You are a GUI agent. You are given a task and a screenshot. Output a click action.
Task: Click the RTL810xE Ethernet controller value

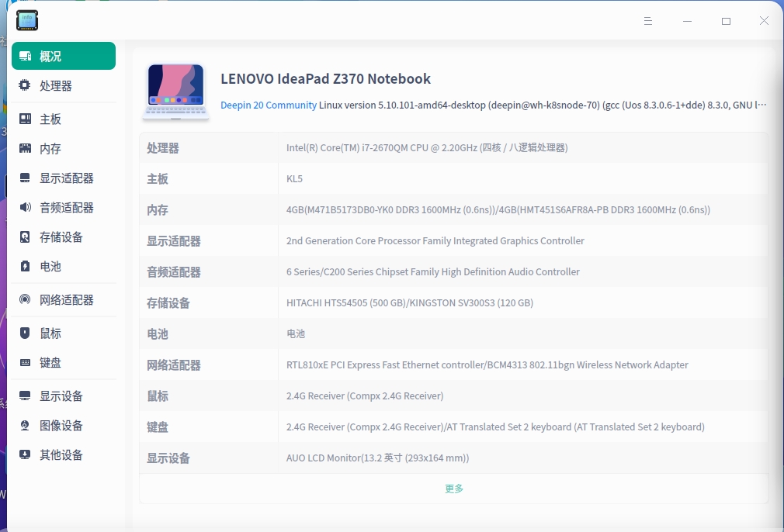pyautogui.click(x=487, y=364)
